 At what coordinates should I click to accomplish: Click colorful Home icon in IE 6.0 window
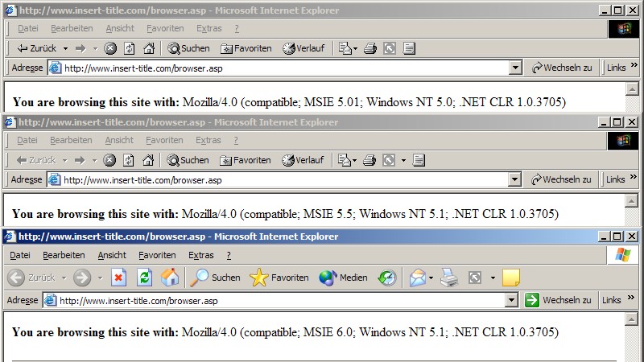click(170, 278)
